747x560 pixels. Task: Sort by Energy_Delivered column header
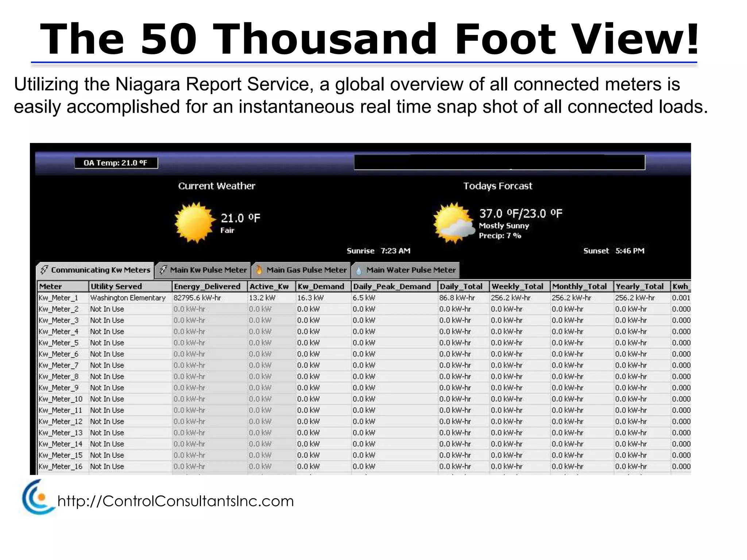tap(207, 287)
